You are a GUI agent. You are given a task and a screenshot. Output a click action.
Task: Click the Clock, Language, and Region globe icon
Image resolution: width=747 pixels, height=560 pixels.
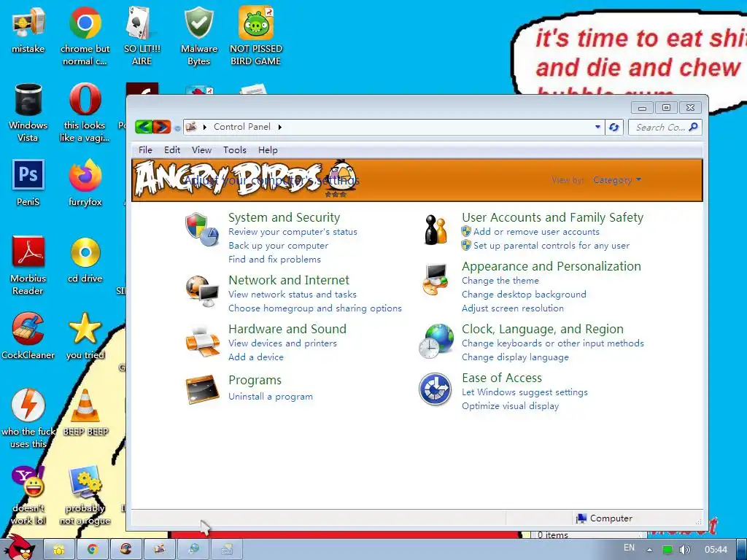click(436, 341)
